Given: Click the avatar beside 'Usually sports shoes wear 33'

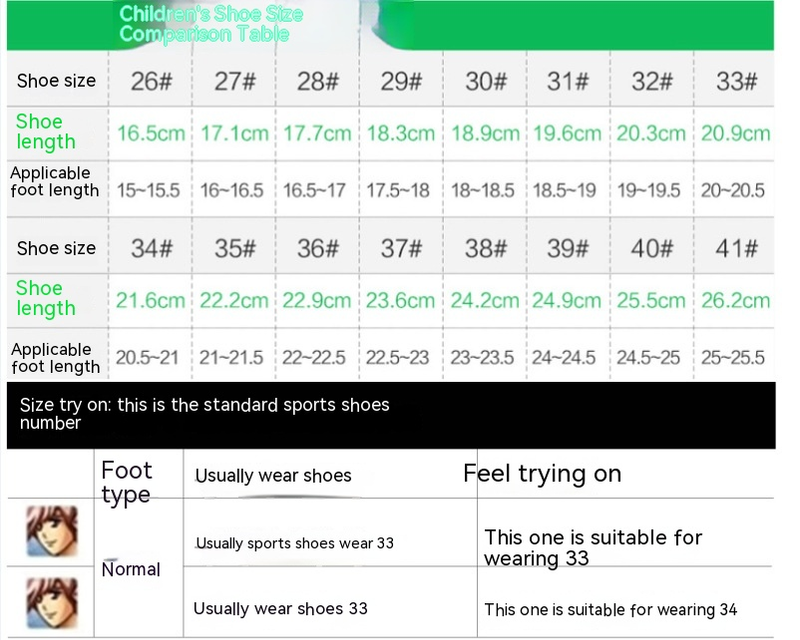Looking at the screenshot, I should coord(52,531).
